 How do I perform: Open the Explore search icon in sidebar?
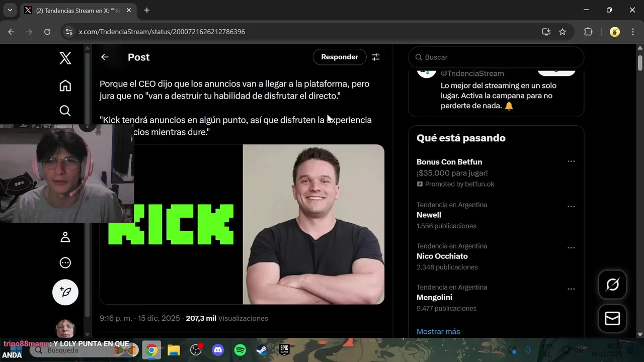(65, 111)
